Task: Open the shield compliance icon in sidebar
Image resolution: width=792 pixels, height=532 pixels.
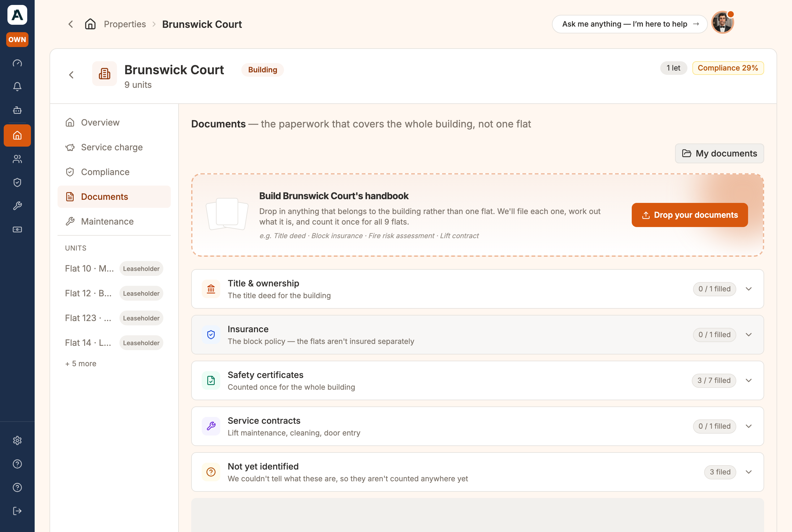Action: (17, 182)
